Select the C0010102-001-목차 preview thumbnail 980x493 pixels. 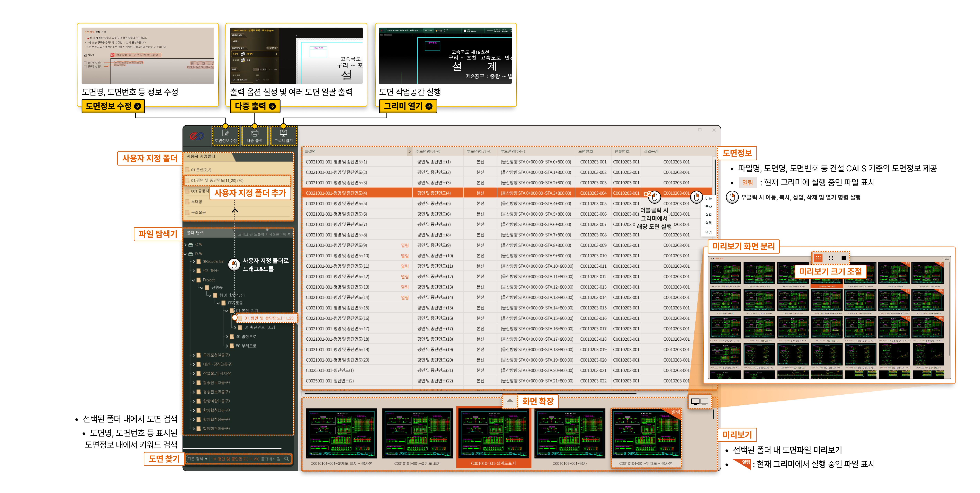pos(569,434)
